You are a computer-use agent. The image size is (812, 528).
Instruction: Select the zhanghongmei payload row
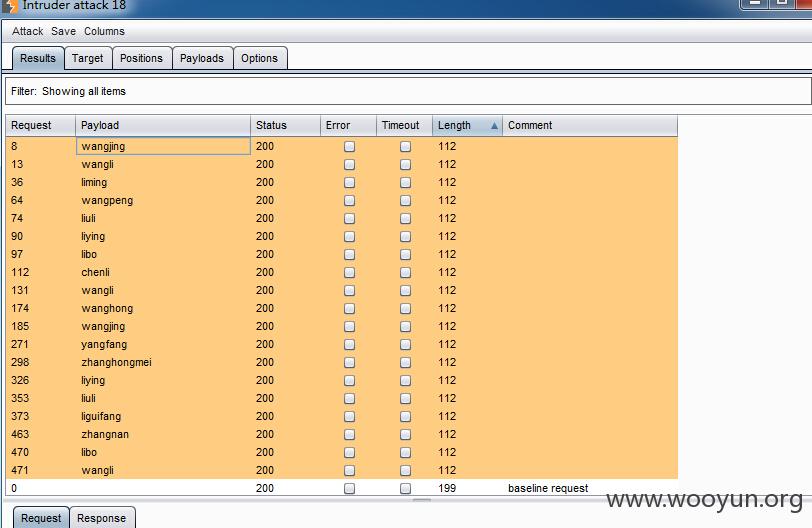342,362
